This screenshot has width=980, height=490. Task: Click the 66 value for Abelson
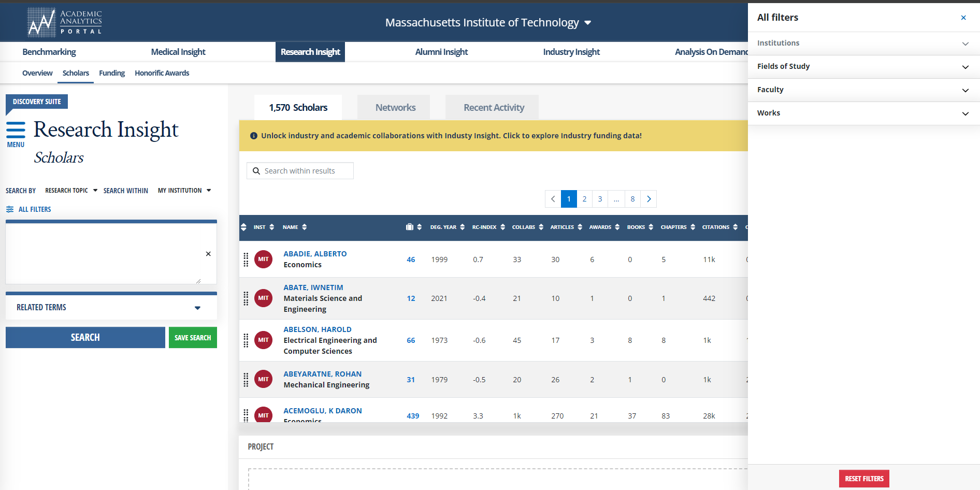[x=411, y=340]
